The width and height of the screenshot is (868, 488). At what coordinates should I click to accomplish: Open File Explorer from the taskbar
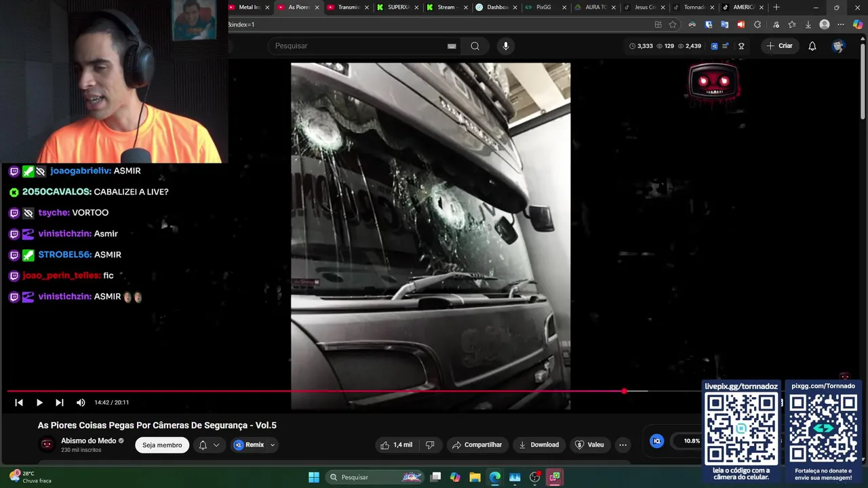click(x=475, y=477)
